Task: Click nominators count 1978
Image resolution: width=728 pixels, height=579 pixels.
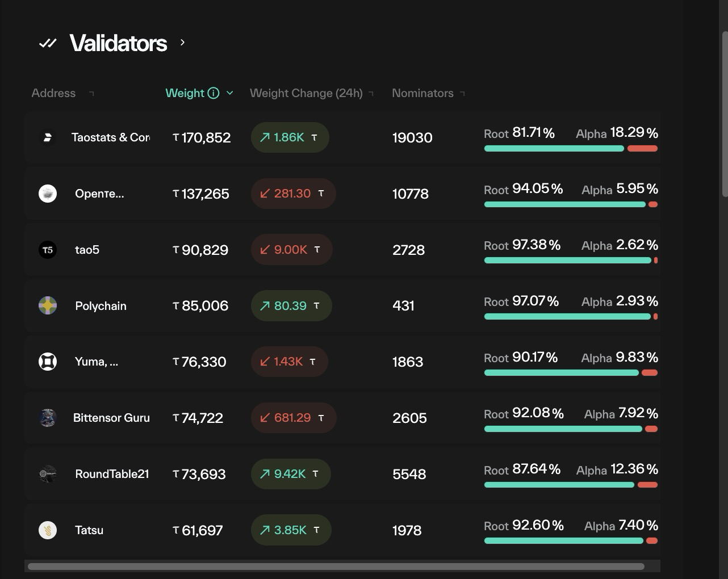Action: [x=407, y=530]
